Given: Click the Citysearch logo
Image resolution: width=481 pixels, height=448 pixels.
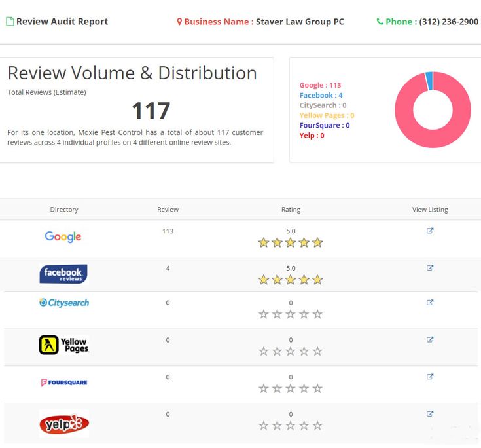Looking at the screenshot, I should [x=64, y=303].
